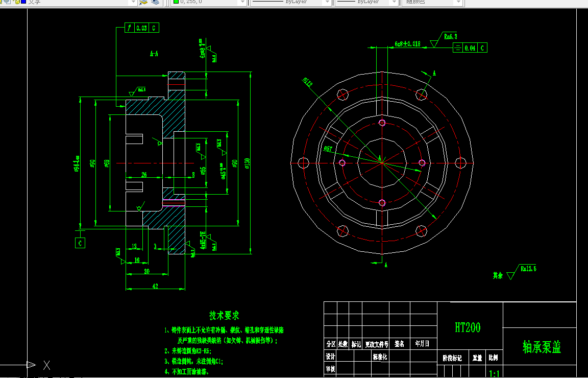The width and height of the screenshot is (588, 378).
Task: Select the 0.03 runout tolerance value
Action: pyautogui.click(x=141, y=28)
